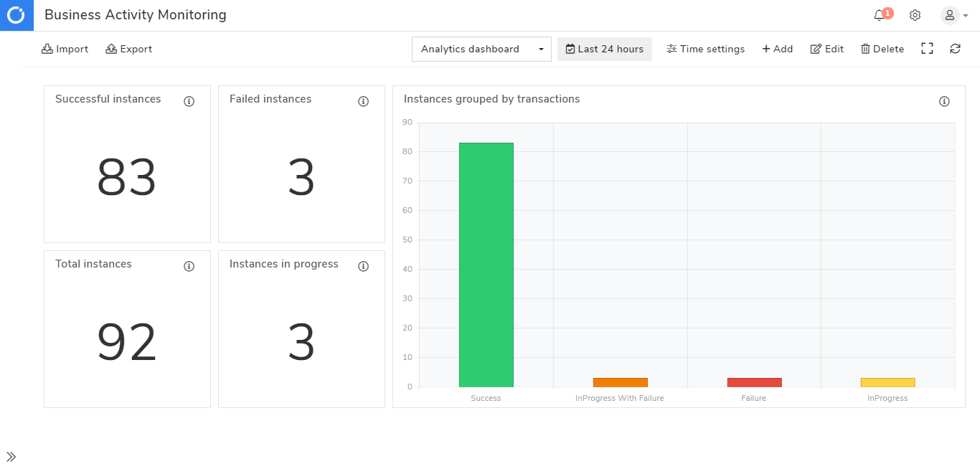Viewport: 980px width, 469px height.
Task: Click the Import button
Action: tap(65, 49)
